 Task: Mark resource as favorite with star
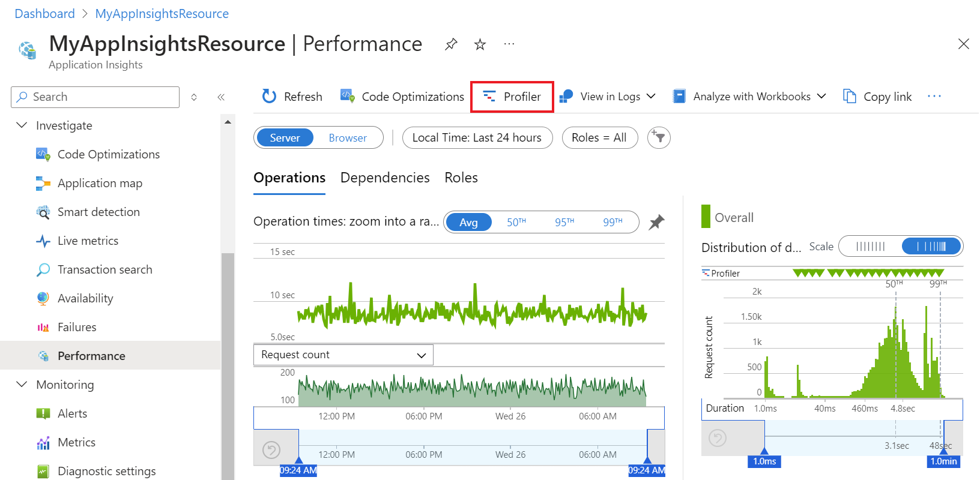point(480,44)
